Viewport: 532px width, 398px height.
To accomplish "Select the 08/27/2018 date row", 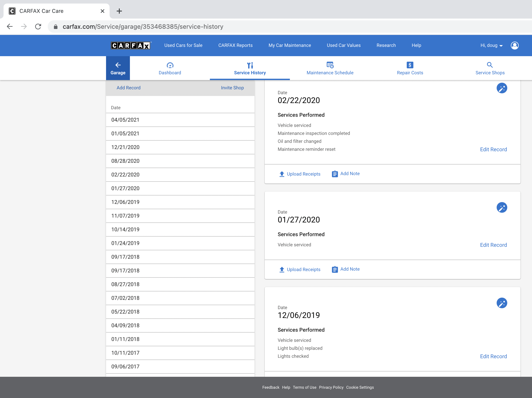I will click(180, 285).
